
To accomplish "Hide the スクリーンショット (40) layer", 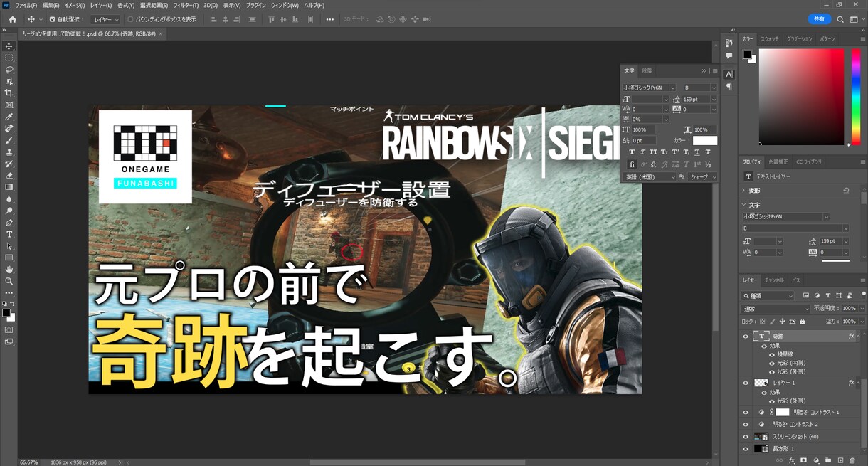I will pos(746,437).
